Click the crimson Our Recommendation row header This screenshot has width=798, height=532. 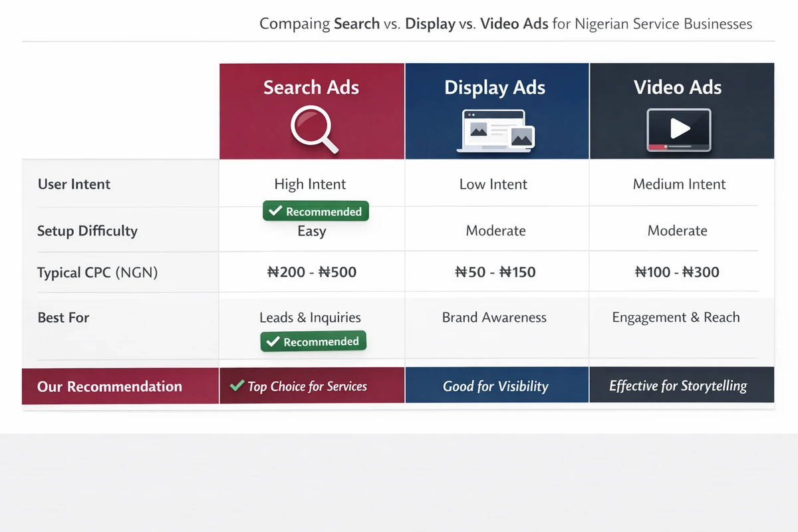click(110, 386)
